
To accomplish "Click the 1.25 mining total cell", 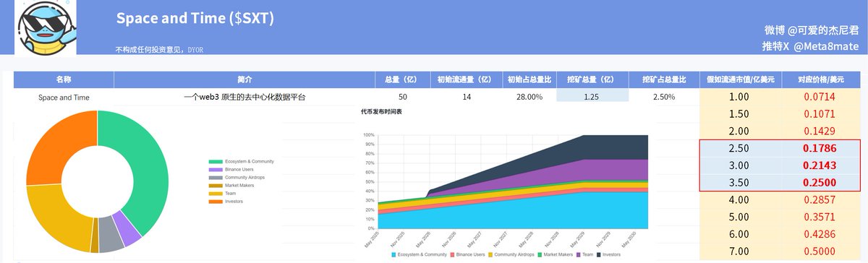I will tap(590, 96).
